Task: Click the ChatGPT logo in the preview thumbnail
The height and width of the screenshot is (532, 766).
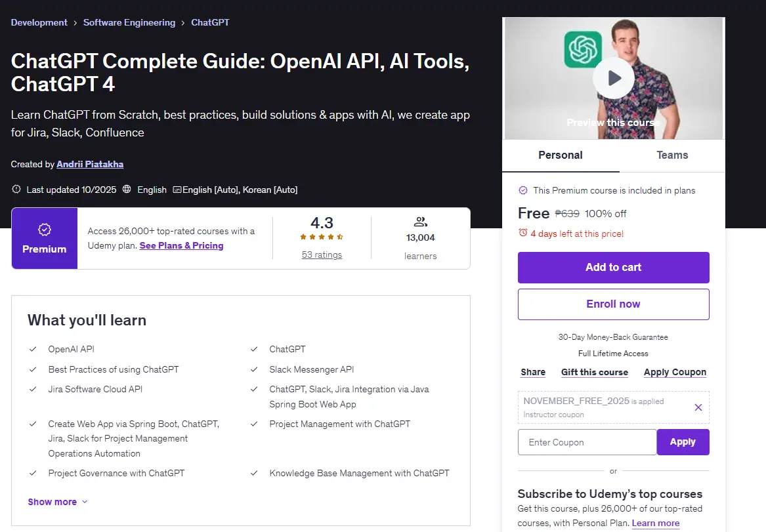Action: (x=583, y=49)
